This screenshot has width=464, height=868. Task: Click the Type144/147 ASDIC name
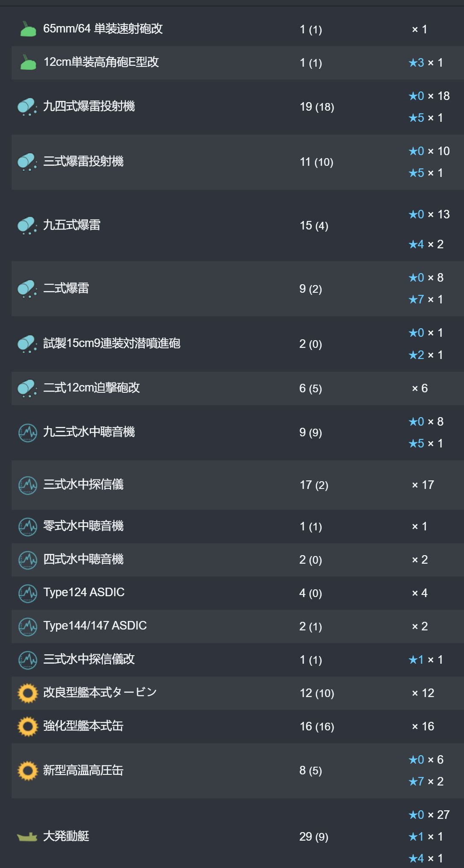95,626
